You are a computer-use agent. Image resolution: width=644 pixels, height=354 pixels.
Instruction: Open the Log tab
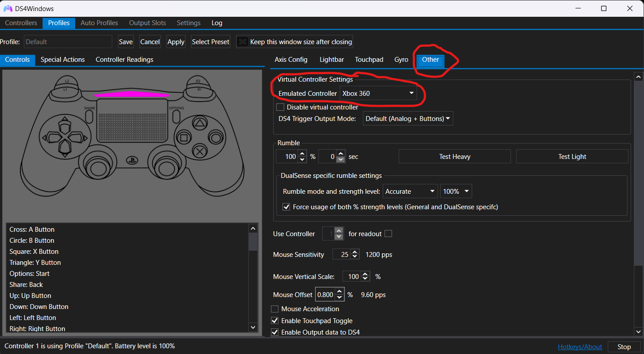click(217, 23)
